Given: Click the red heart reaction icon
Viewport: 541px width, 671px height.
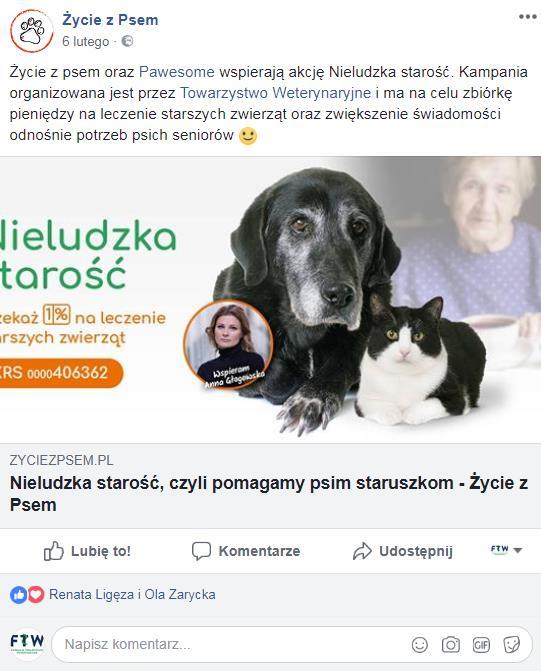Looking at the screenshot, I should coord(36,595).
